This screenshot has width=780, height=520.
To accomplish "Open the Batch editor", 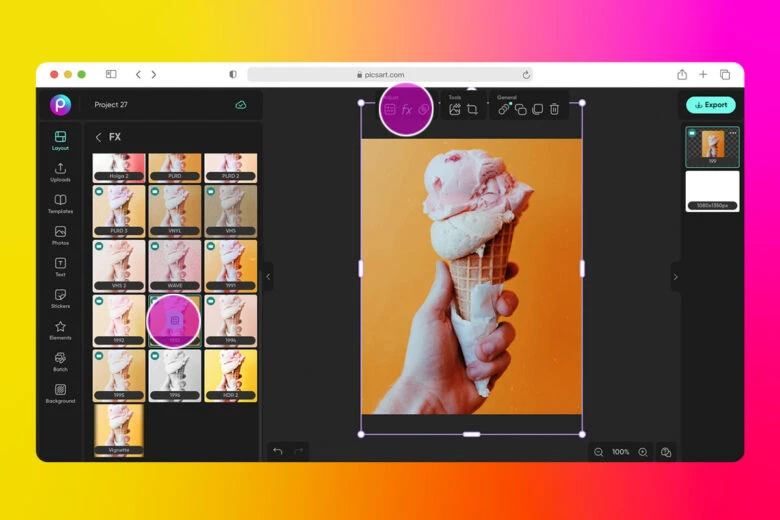I will [60, 361].
